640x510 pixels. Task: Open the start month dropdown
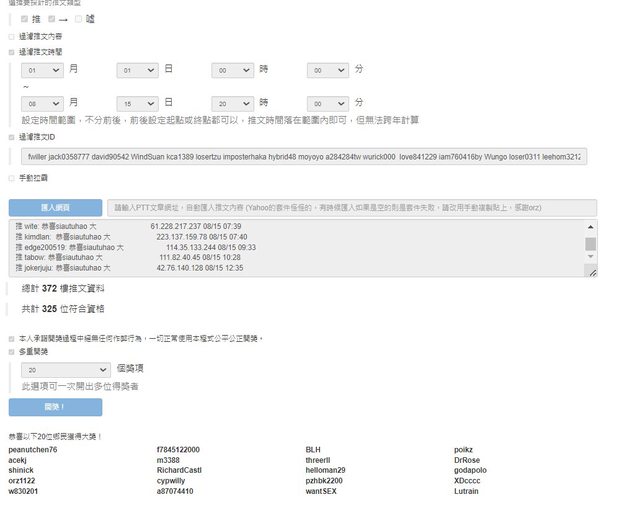click(43, 70)
